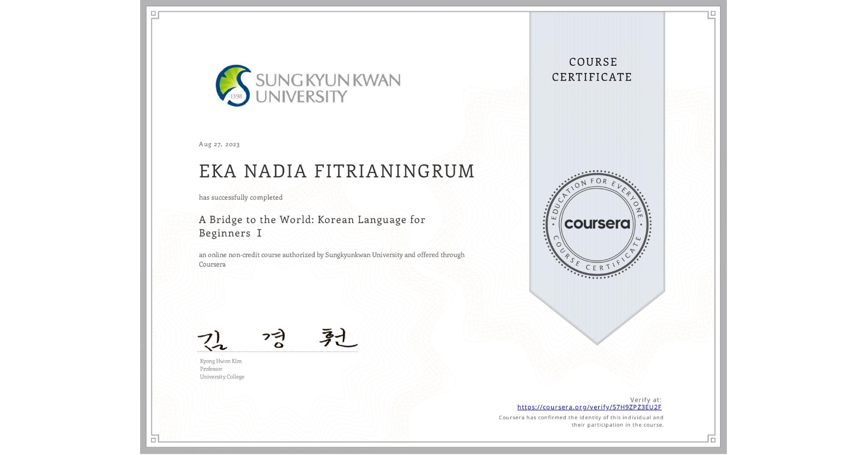The height and width of the screenshot is (455, 868).
Task: Select the COURSE CERTIFICATE heading
Action: tap(591, 70)
